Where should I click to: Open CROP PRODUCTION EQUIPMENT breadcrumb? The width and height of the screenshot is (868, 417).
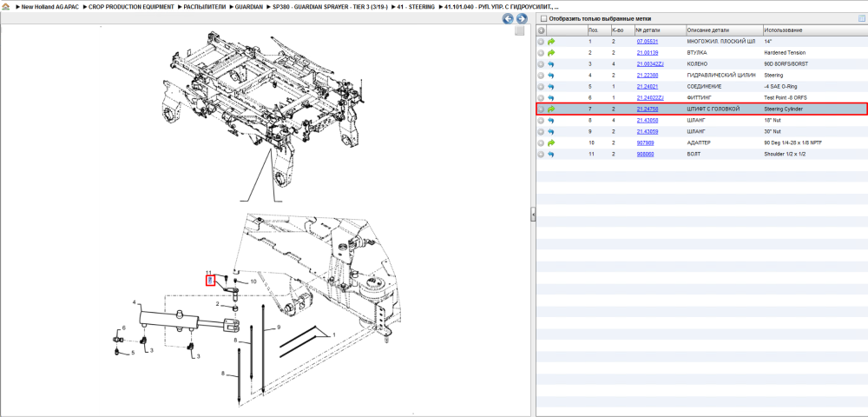pos(131,7)
